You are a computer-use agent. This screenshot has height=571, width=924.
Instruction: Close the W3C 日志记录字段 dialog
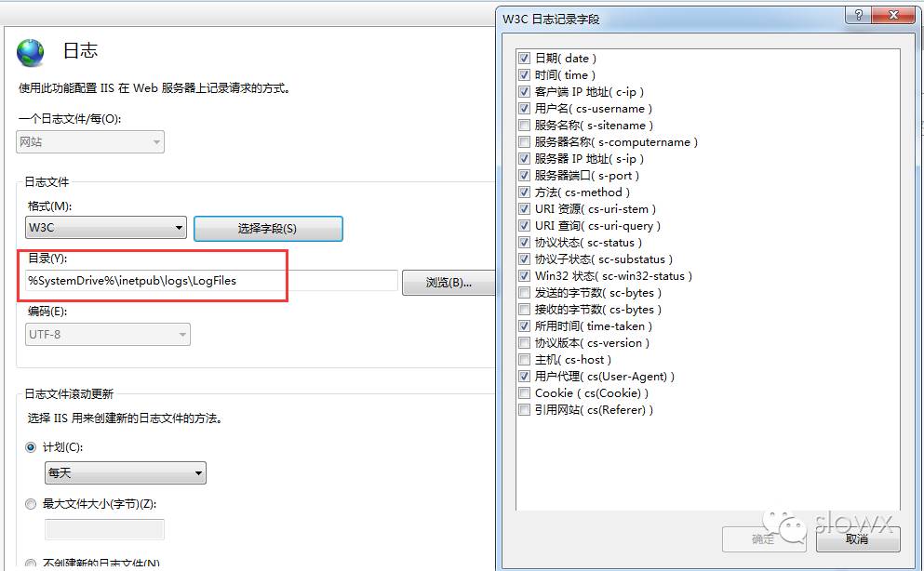[893, 15]
